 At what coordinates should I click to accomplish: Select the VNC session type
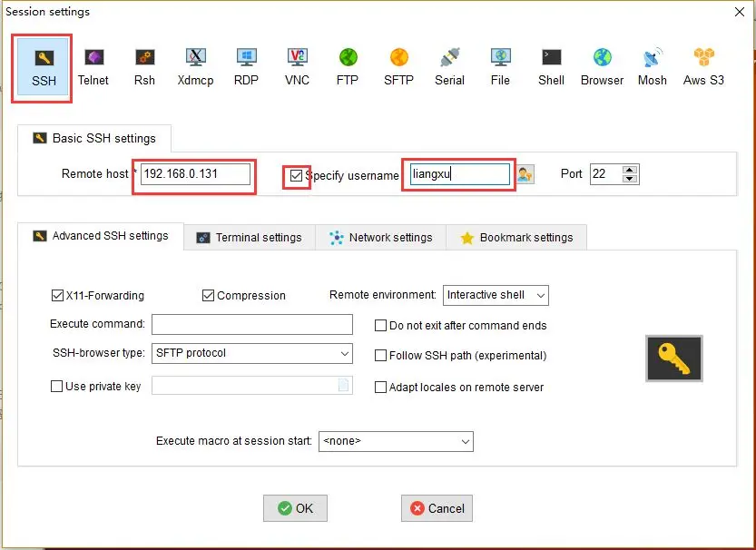click(x=297, y=67)
